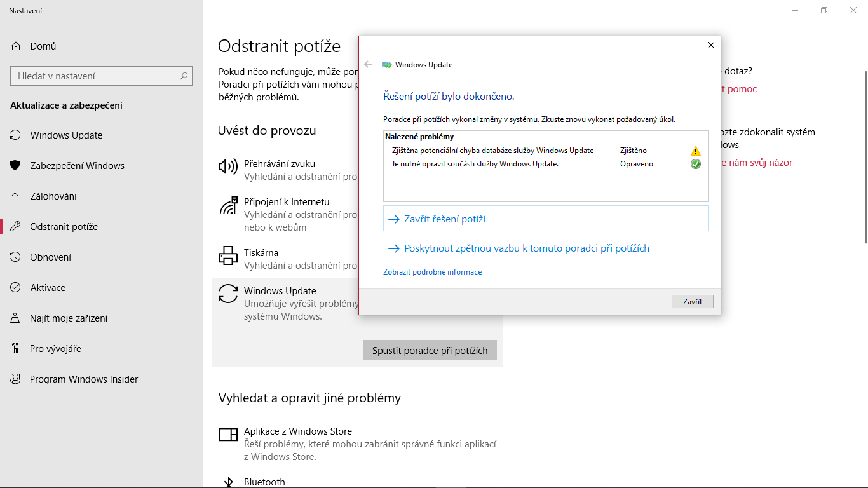Open Obnovení settings page
The width and height of the screenshot is (868, 488).
pos(102,257)
